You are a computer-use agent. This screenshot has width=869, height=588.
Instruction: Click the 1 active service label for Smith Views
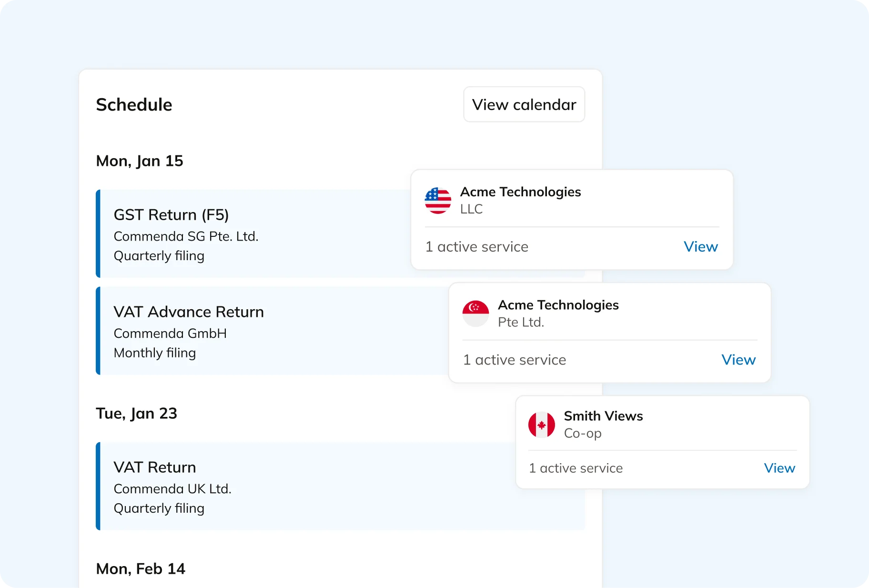[576, 468]
